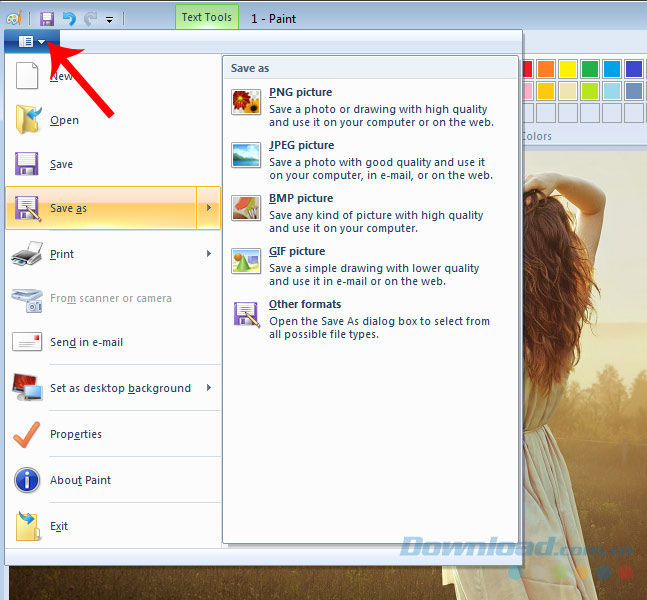Select PNG picture save option

[x=371, y=107]
